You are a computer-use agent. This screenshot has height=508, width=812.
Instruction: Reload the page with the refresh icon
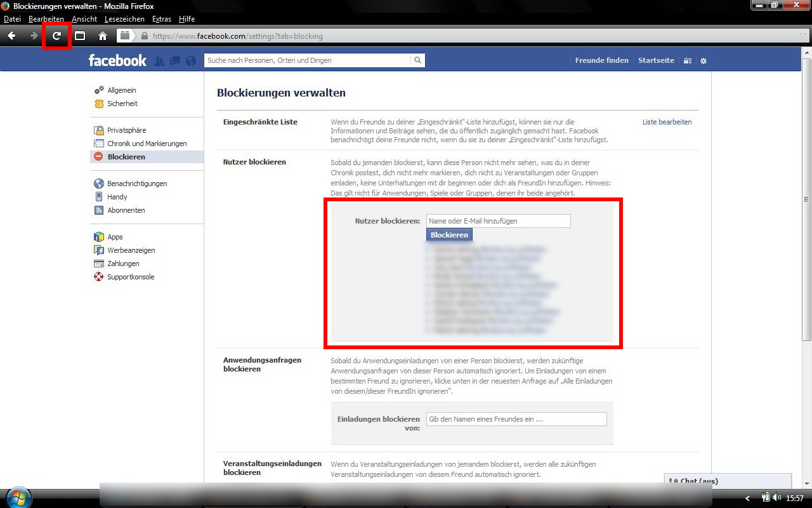56,36
